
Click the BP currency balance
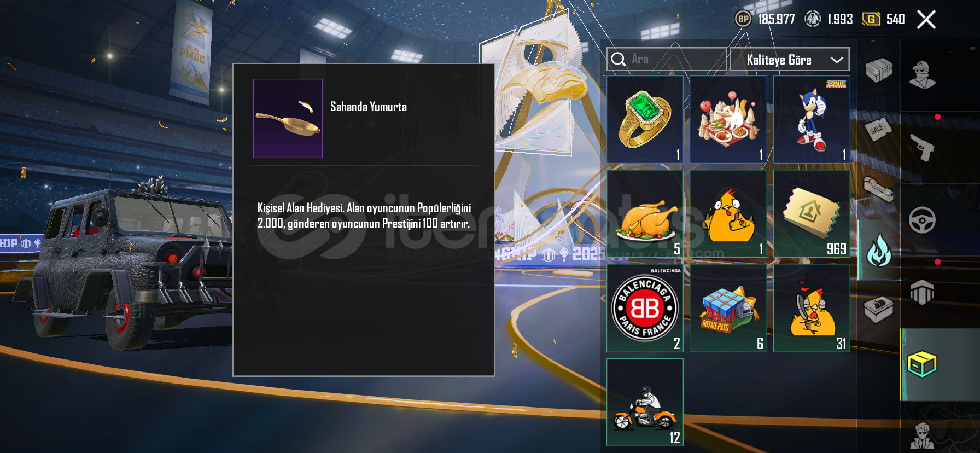coord(765,19)
